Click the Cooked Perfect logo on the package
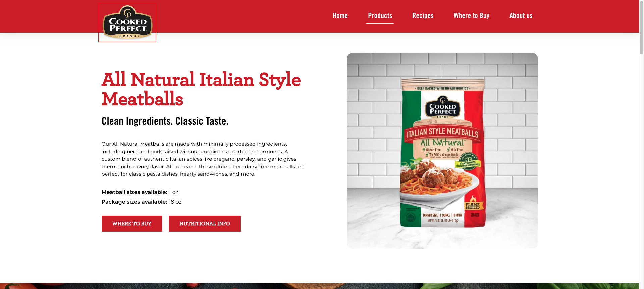The width and height of the screenshot is (644, 289). click(x=443, y=107)
